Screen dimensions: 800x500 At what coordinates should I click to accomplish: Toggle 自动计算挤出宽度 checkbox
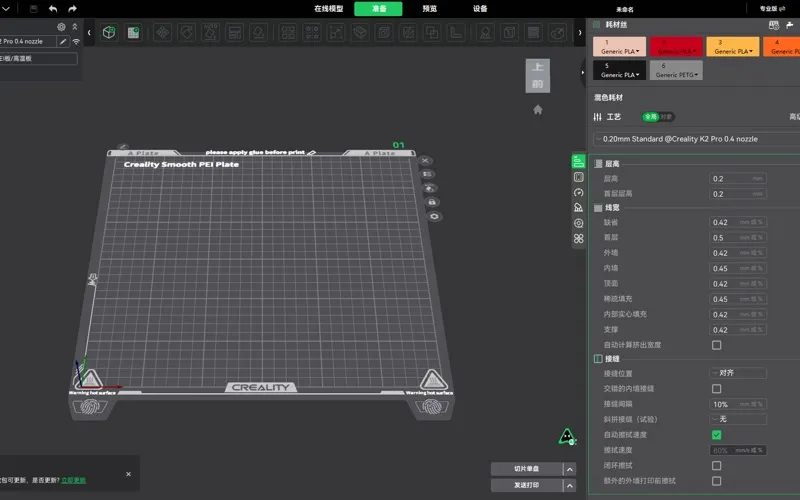pyautogui.click(x=716, y=345)
